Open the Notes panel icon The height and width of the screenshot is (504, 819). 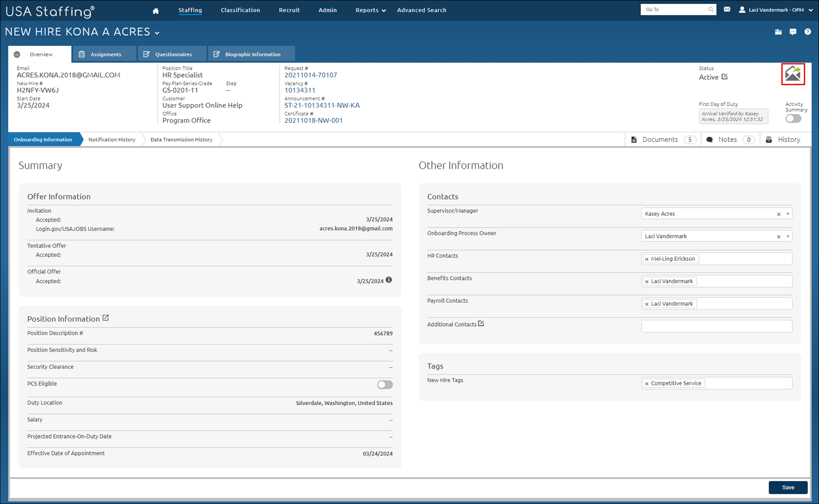click(710, 139)
